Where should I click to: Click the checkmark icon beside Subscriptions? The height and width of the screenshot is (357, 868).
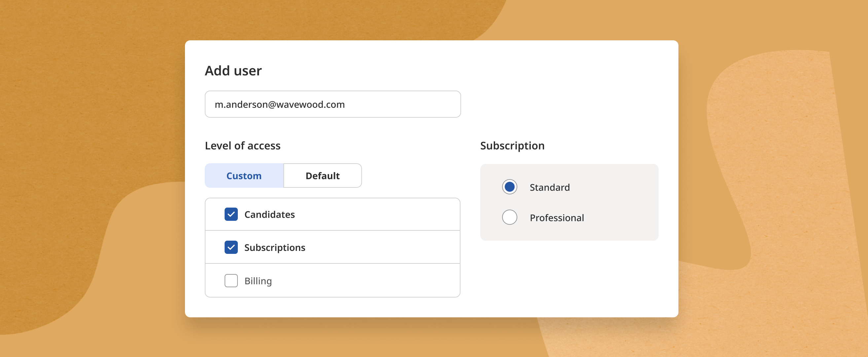231,247
